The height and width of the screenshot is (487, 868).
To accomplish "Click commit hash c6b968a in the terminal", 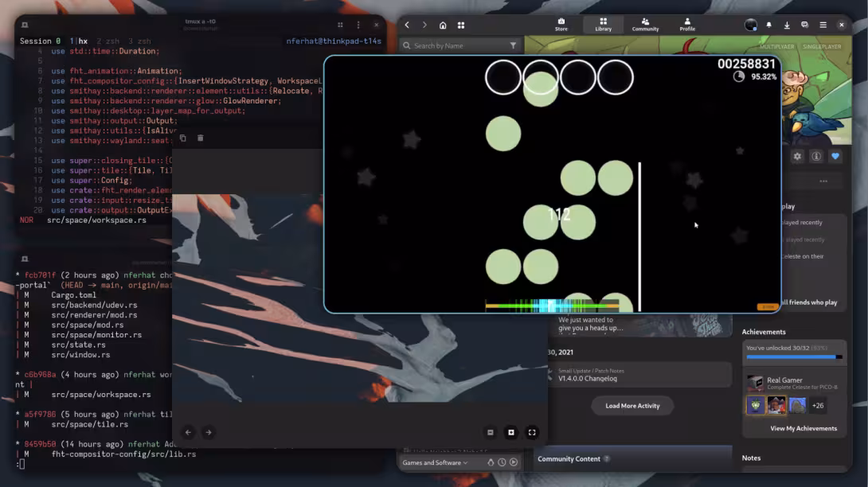I will [40, 375].
